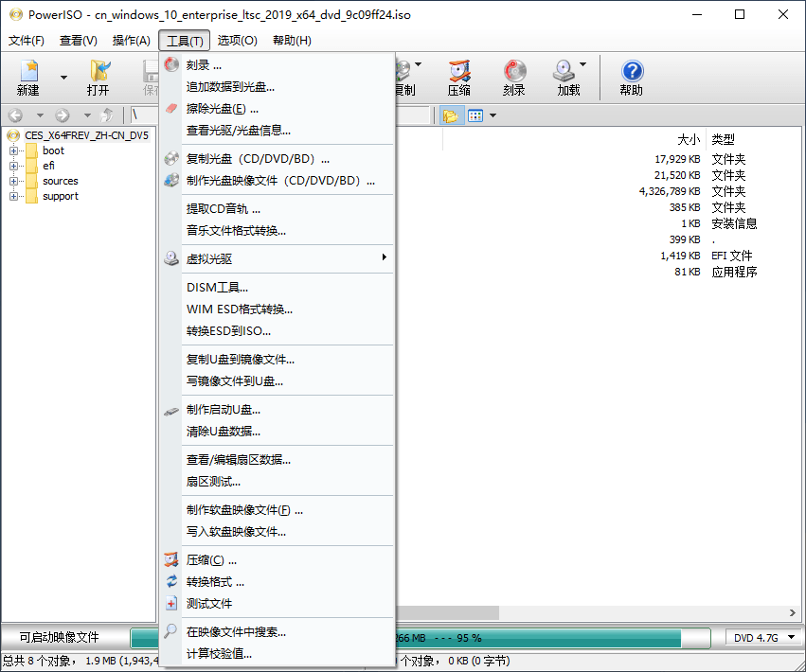Choose 制作软盘映像文件(F) ... entry
Screen dimensions: 806x672
coord(278,510)
